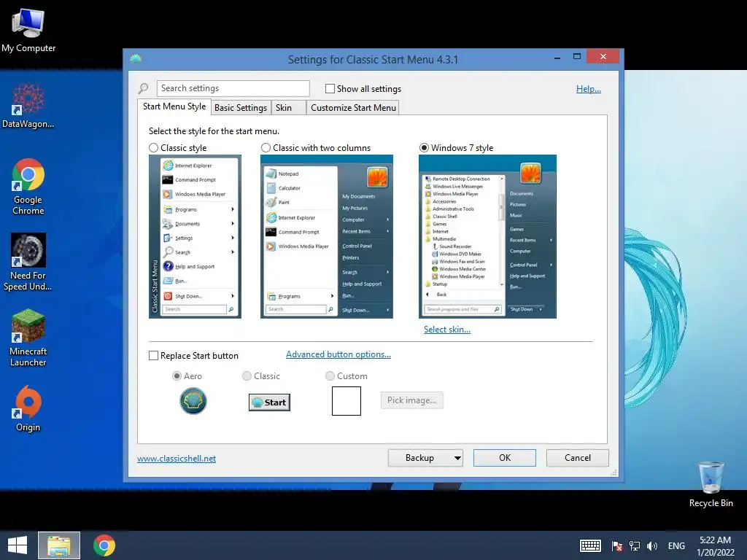Select Aero button style radio
747x560 pixels.
point(177,376)
